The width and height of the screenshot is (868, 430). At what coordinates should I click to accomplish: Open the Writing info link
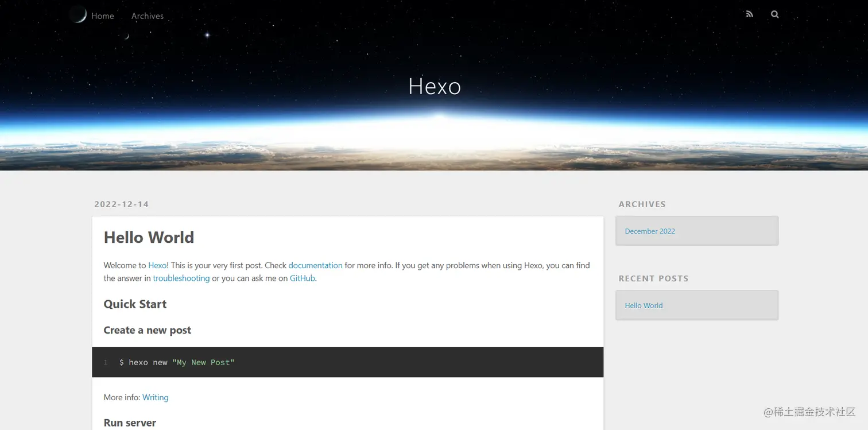156,397
